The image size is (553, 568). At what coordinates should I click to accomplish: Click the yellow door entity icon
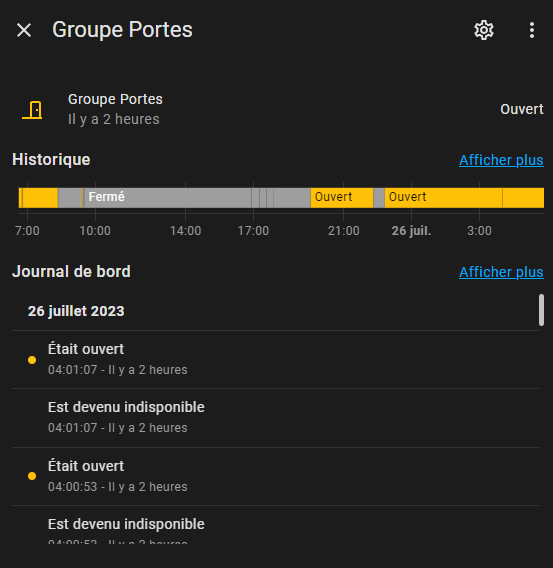point(32,110)
